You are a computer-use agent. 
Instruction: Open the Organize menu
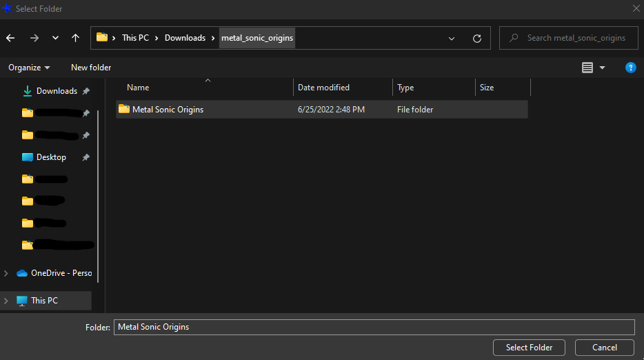click(x=29, y=68)
